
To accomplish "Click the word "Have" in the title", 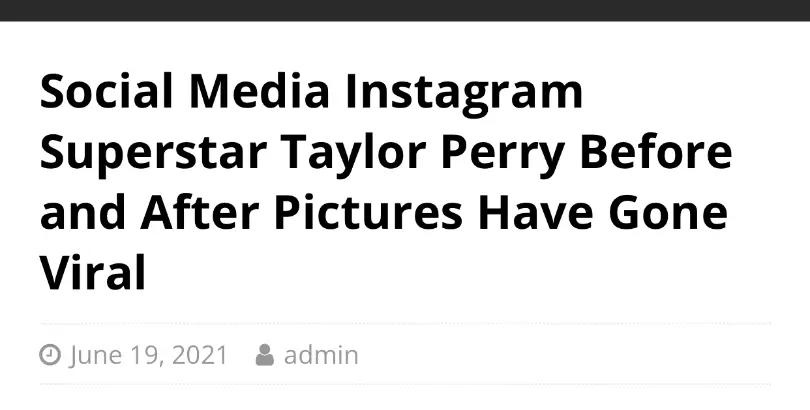I will [535, 212].
